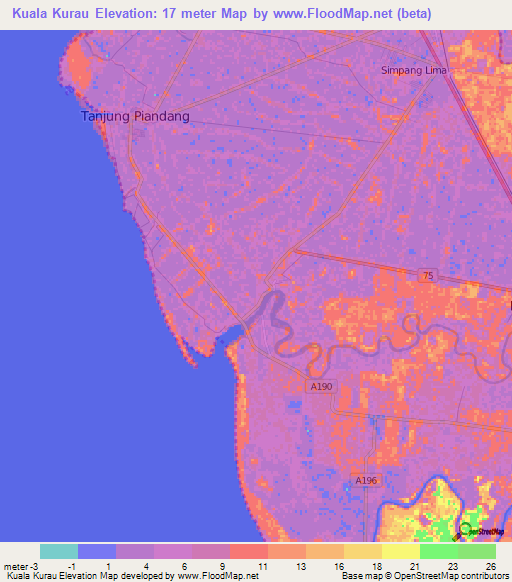Click the coral 9 meter legend swatch
The image size is (512, 582).
[x=249, y=552]
